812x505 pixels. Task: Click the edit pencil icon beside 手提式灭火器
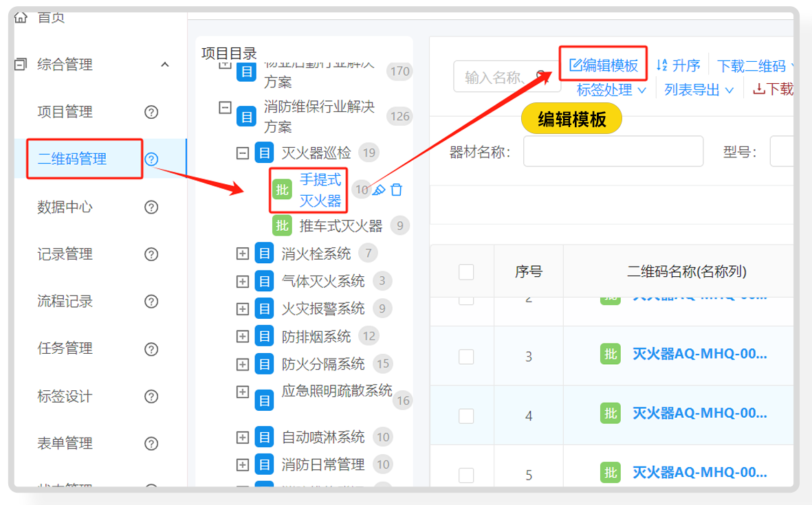[x=379, y=190]
